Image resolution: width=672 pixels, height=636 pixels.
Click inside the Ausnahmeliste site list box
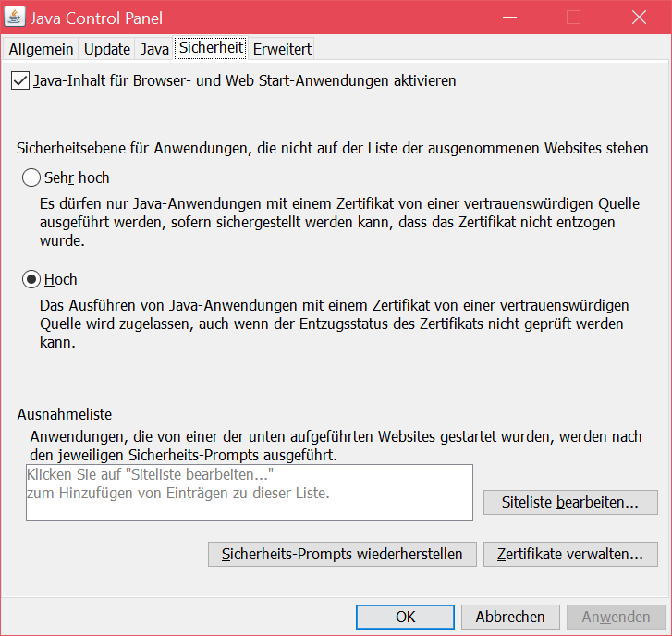click(x=250, y=493)
